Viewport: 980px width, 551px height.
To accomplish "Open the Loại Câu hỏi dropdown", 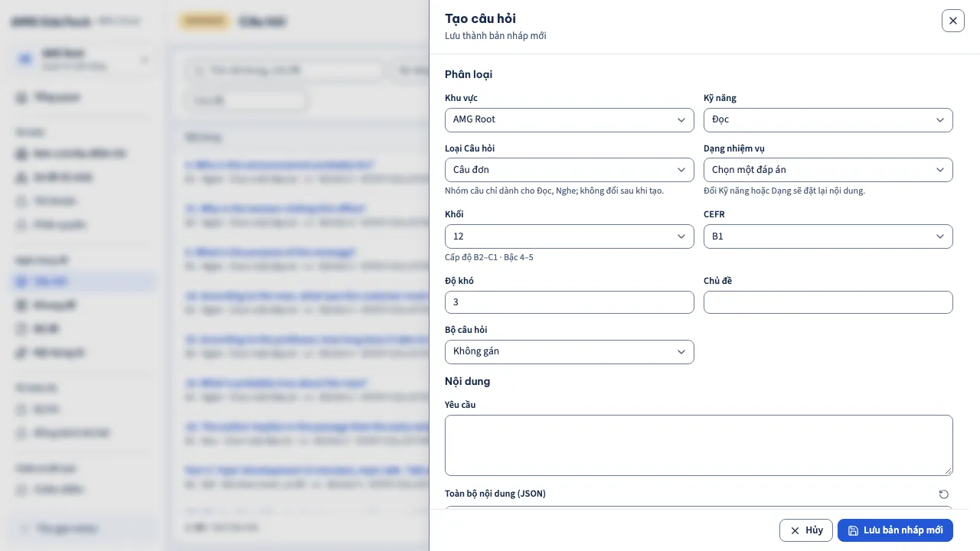I will pyautogui.click(x=569, y=170).
